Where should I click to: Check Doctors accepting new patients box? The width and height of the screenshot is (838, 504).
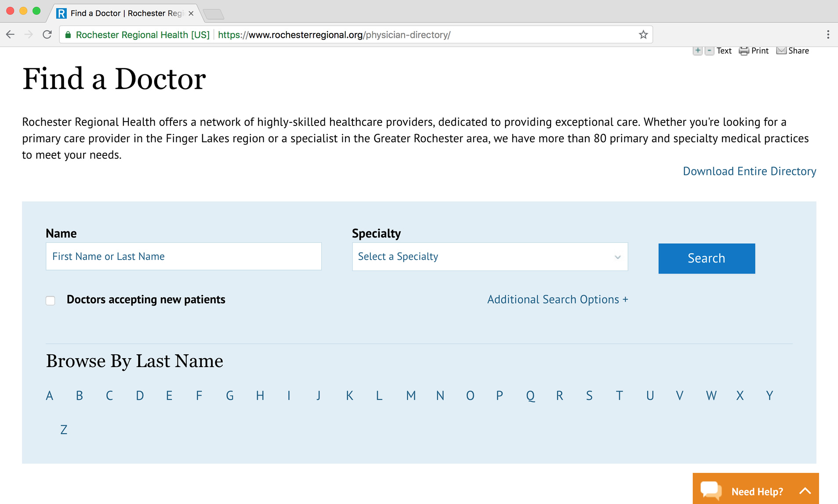click(51, 300)
